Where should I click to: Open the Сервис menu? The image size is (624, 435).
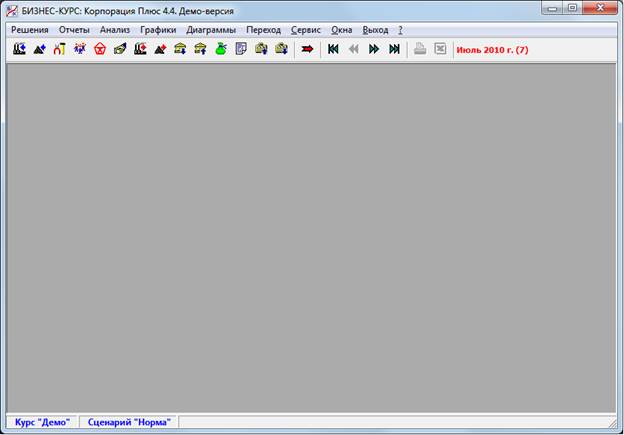pos(306,30)
